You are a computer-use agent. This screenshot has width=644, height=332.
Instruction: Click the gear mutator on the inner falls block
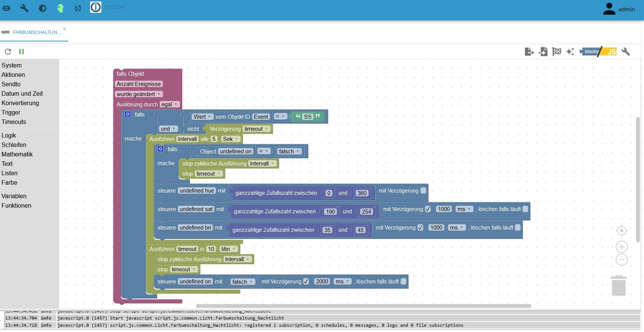pos(161,149)
